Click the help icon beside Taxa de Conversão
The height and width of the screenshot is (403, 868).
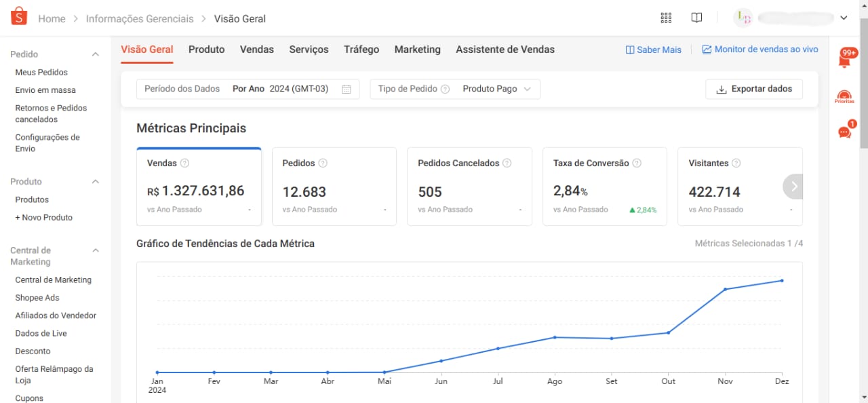click(636, 164)
